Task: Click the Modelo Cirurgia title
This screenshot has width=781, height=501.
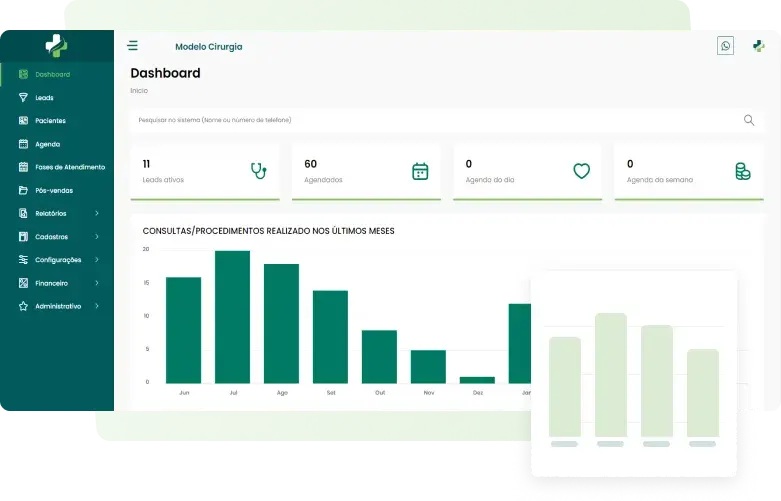Action: (208, 47)
